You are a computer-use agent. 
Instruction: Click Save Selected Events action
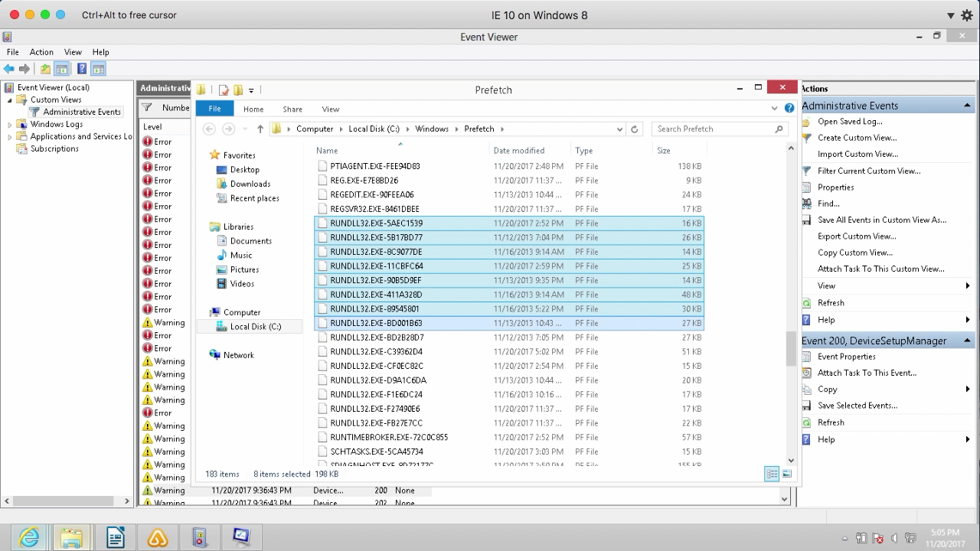tap(857, 406)
